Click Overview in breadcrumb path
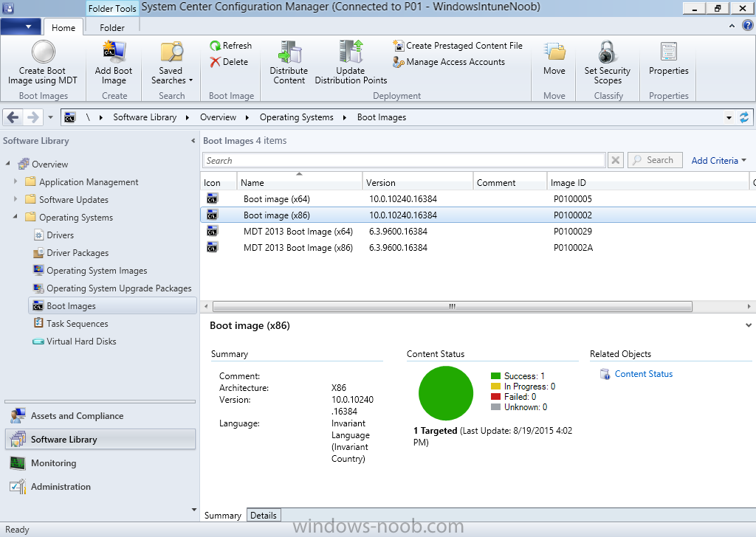The height and width of the screenshot is (537, 756). [218, 117]
